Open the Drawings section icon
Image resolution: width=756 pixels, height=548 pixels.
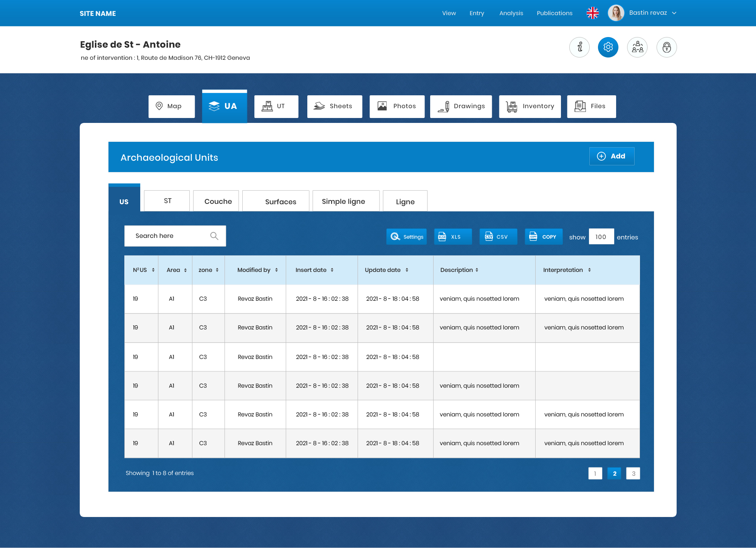pos(445,106)
